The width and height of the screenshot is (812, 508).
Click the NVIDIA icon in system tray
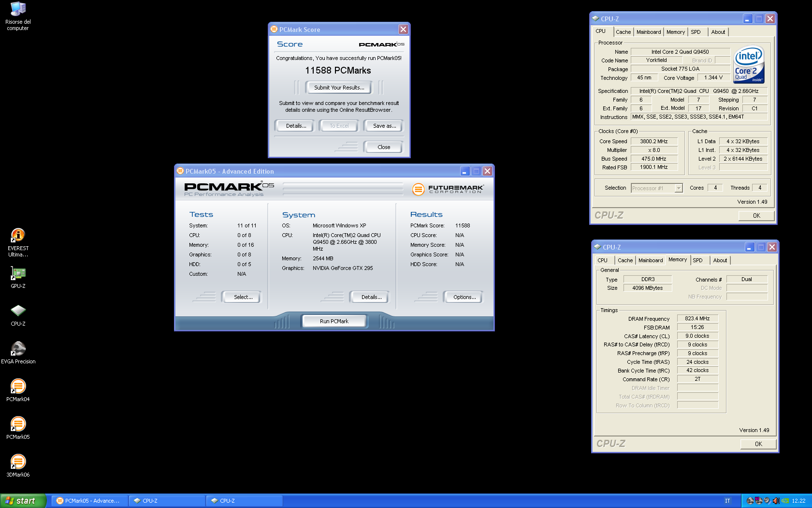785,501
